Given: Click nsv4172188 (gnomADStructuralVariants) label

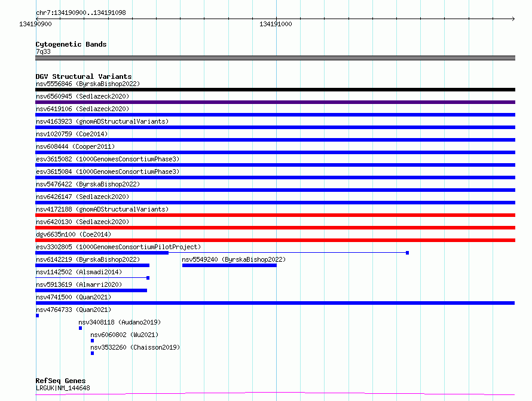Looking at the screenshot, I should pos(102,209).
